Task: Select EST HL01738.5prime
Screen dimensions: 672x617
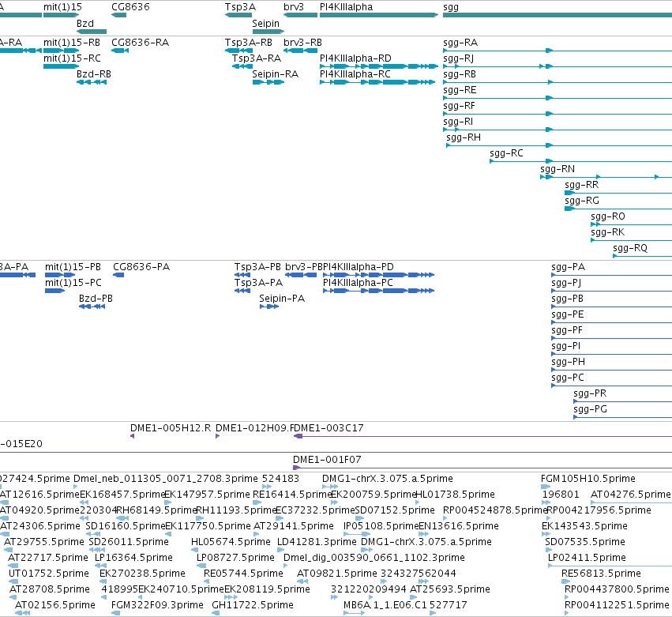Action: tap(418, 502)
